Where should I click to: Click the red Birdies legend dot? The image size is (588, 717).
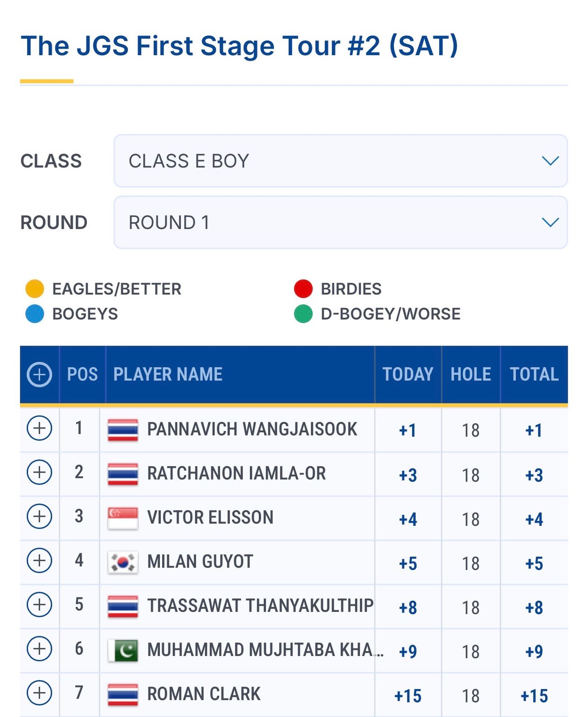coord(303,289)
